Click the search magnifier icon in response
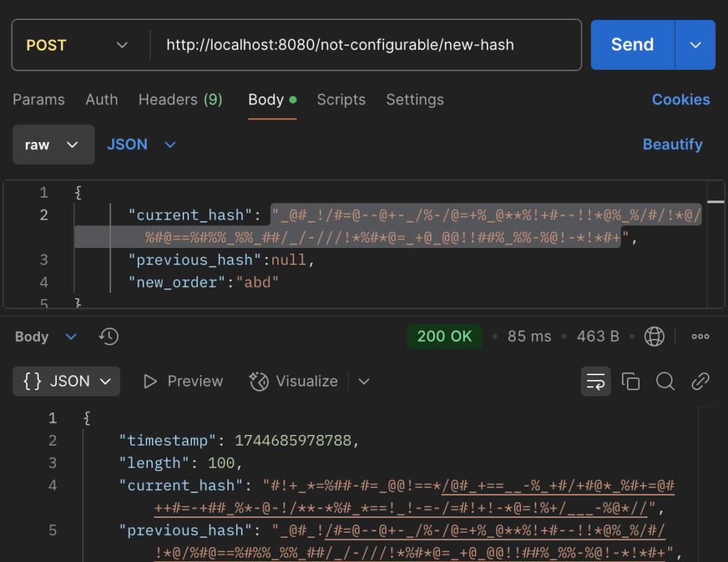 tap(665, 382)
